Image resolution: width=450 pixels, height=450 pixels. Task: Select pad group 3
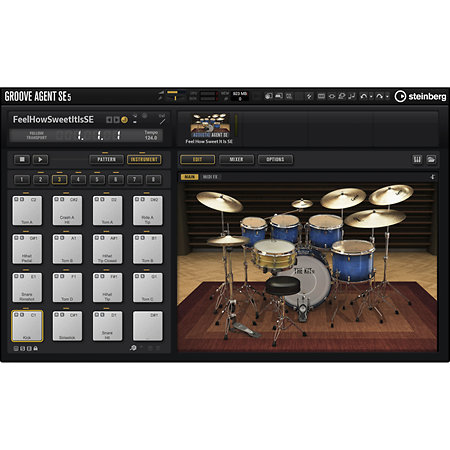click(x=59, y=180)
